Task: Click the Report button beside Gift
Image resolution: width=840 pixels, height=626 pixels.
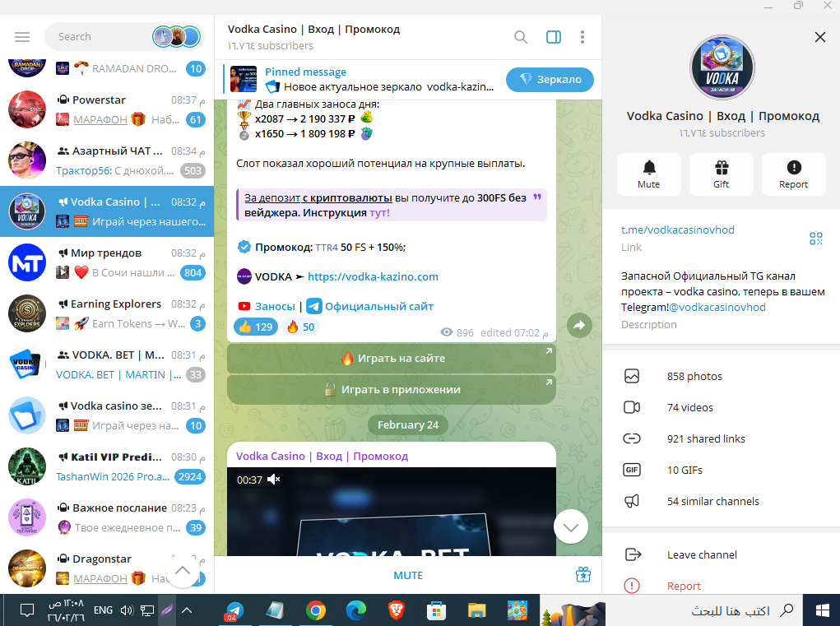Action: point(793,174)
